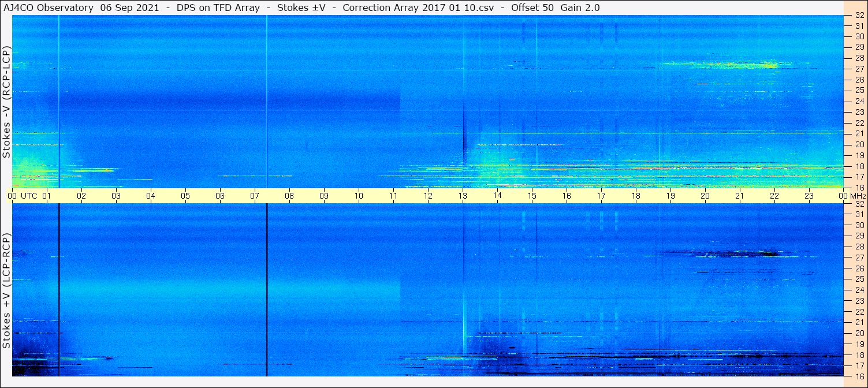
Task: Choose the 20 hour marker on the time axis
Action: pos(705,196)
